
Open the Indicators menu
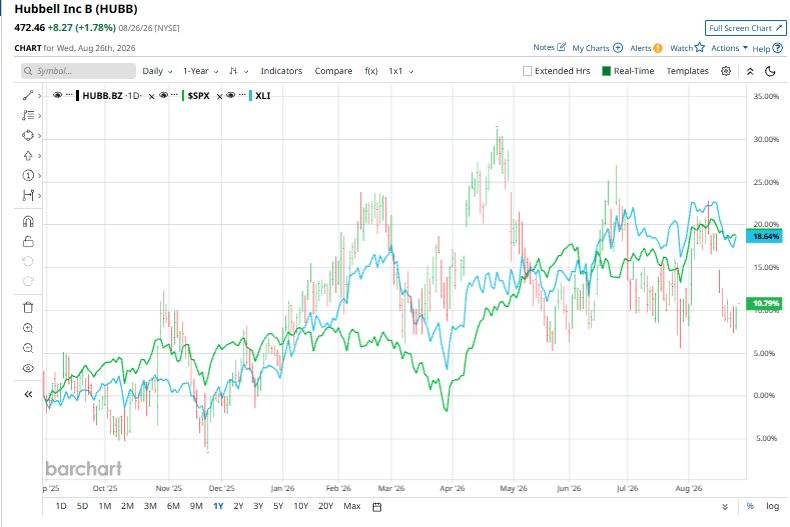[281, 71]
